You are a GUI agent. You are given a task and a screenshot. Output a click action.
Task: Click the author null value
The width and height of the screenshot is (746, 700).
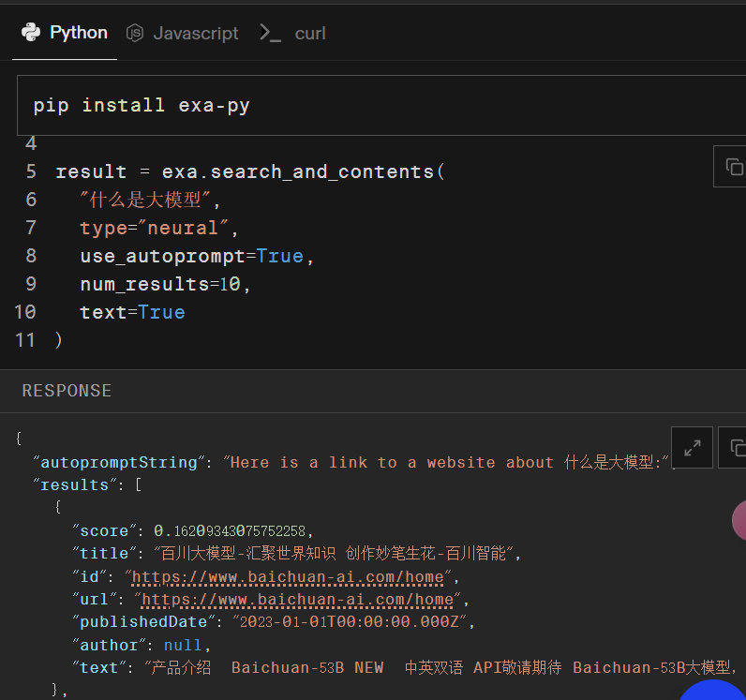tap(183, 646)
